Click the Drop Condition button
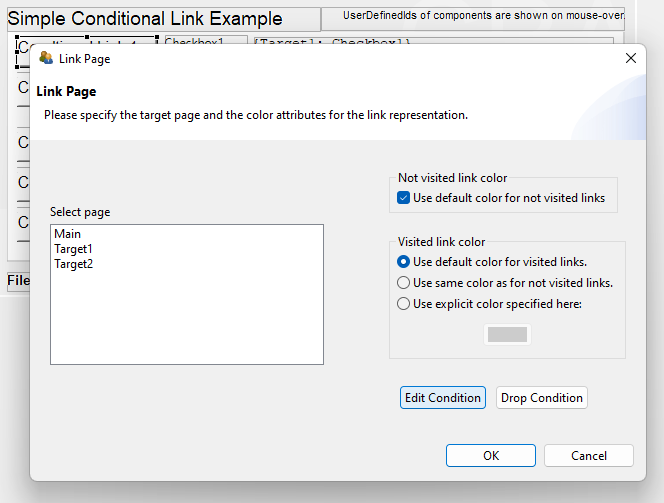This screenshot has height=503, width=664. [x=541, y=398]
